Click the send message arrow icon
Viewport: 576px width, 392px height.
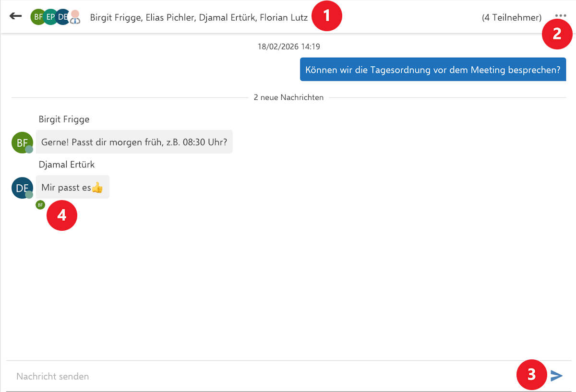tap(556, 376)
